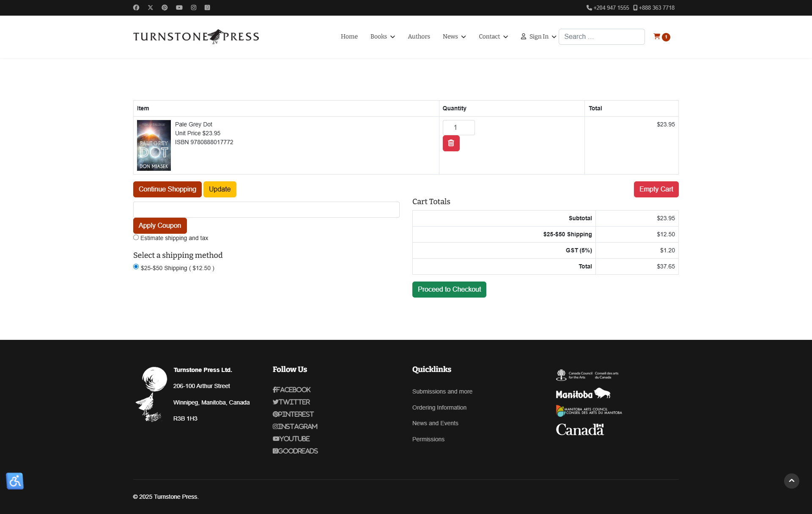812x514 pixels.
Task: Click the Manitoba bison logo
Action: 583,394
